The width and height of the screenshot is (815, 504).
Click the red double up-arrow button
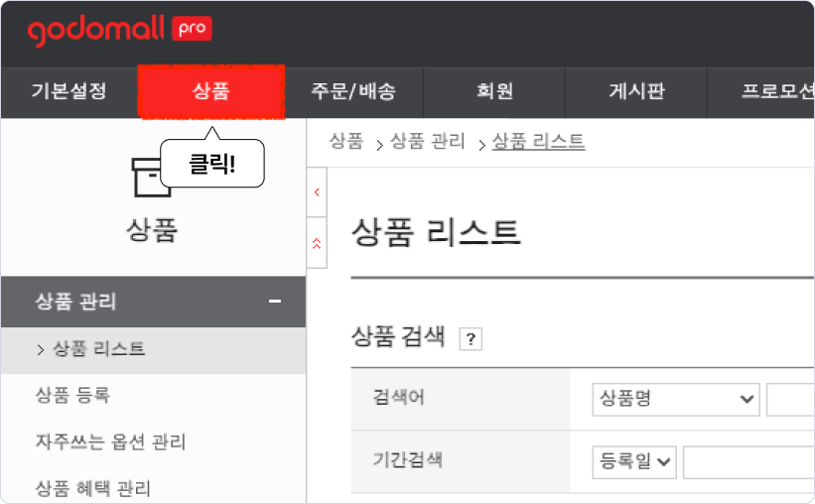317,243
